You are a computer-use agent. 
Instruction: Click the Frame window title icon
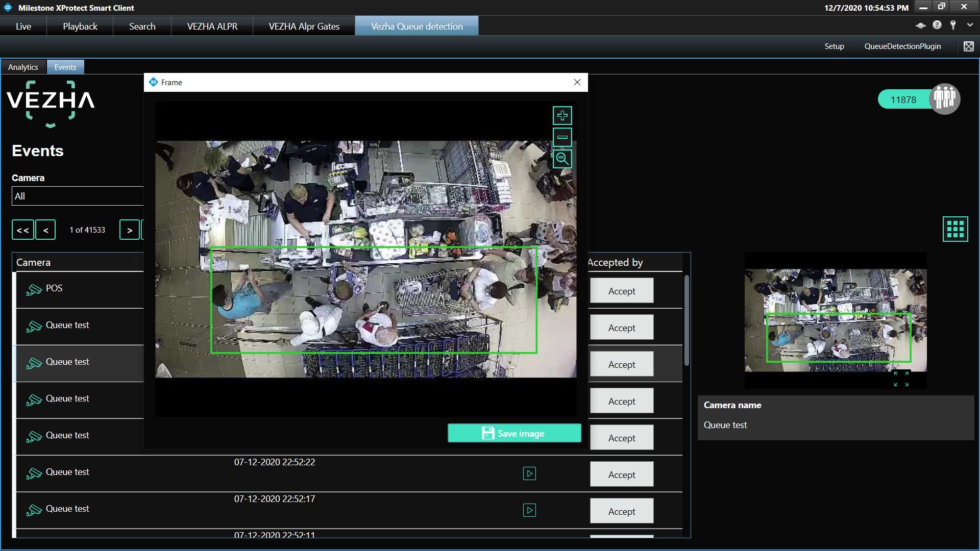pos(153,82)
